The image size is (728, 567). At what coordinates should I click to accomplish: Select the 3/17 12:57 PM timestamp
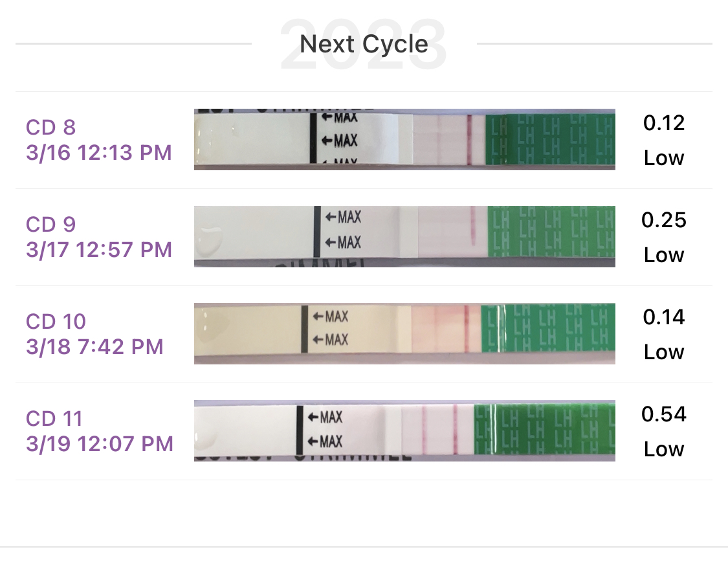99,250
